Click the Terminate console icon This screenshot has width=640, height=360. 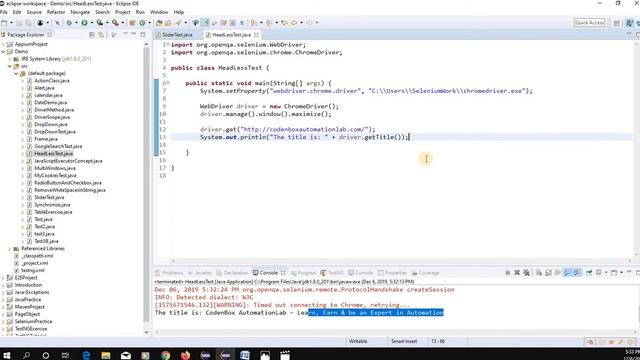(x=508, y=273)
